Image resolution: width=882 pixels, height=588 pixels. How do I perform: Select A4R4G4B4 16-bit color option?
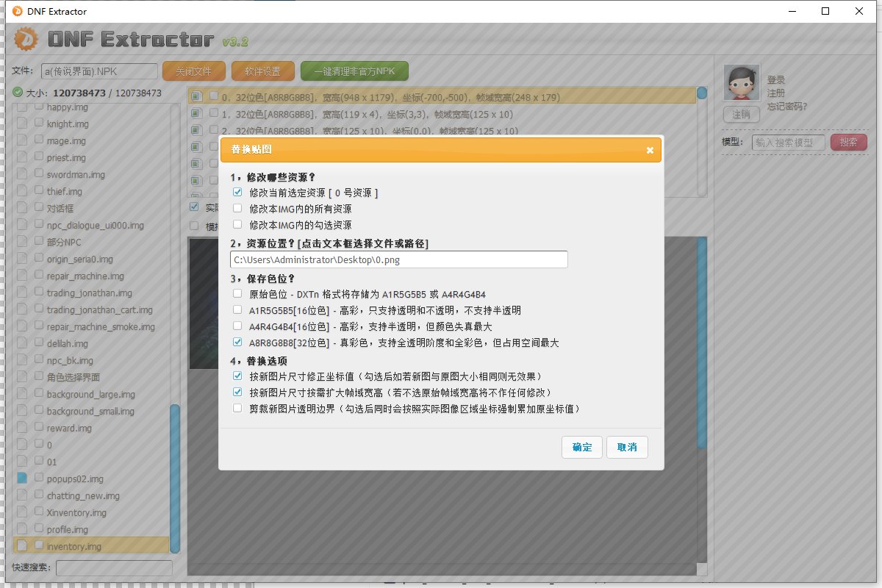coord(237,326)
